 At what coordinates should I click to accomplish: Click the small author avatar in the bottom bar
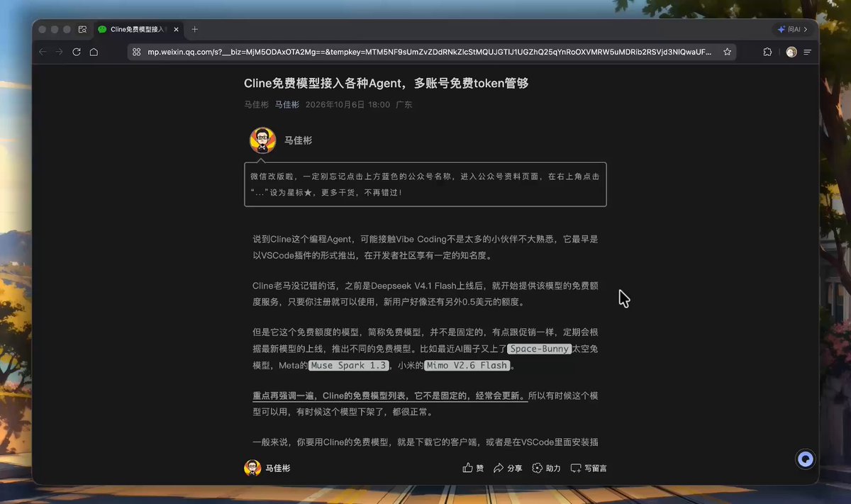click(252, 468)
